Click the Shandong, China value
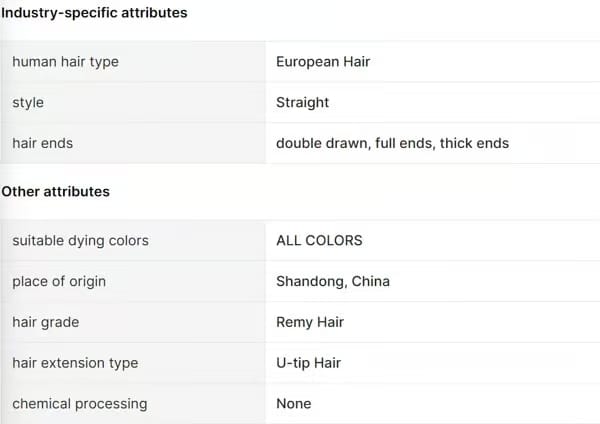The height and width of the screenshot is (424, 600). 333,281
